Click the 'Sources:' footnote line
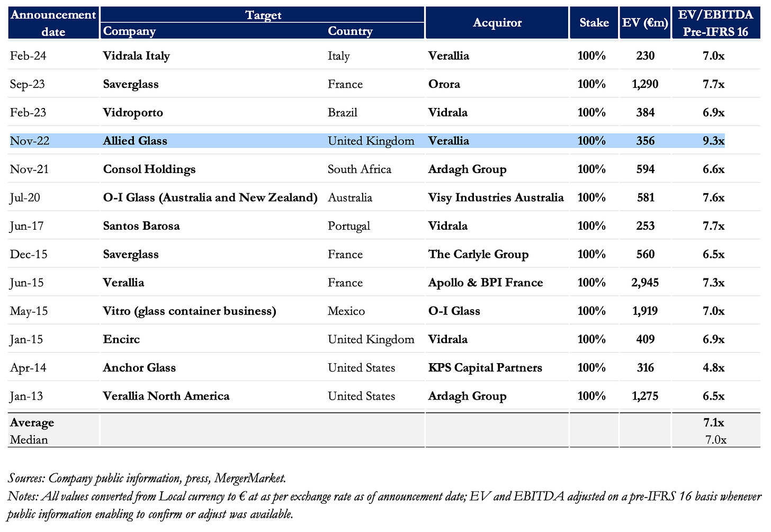The height and width of the screenshot is (532, 771). coord(147,479)
